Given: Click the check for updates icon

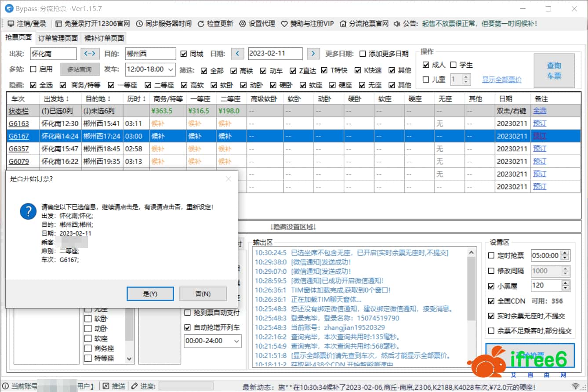Looking at the screenshot, I should [201, 24].
